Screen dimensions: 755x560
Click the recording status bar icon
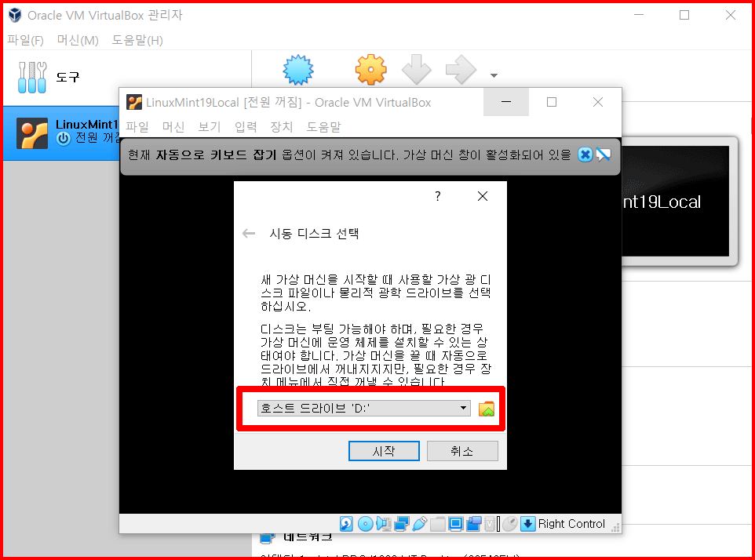(474, 523)
